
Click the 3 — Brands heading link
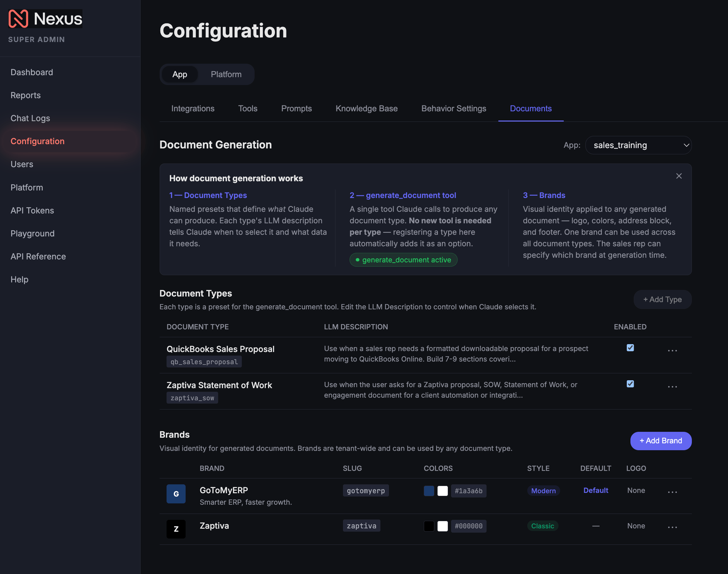click(x=544, y=195)
